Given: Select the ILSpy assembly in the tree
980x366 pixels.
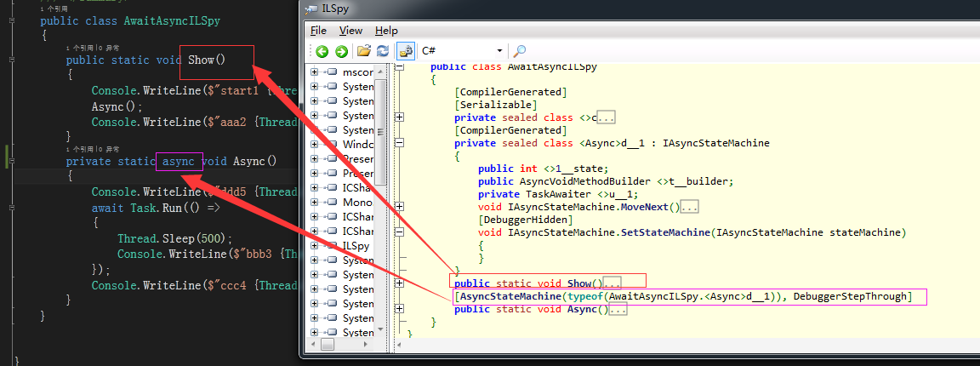Looking at the screenshot, I should [356, 246].
